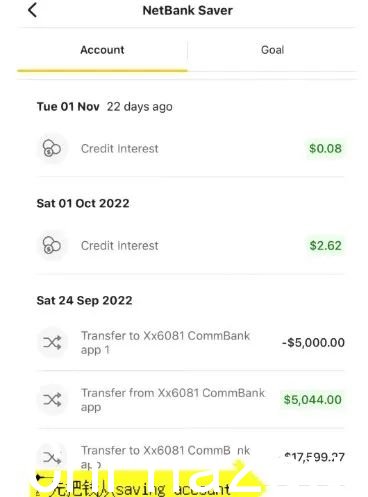The image size is (368, 497).
Task: Open Credit Interest entry of $0.08
Action: (x=190, y=148)
